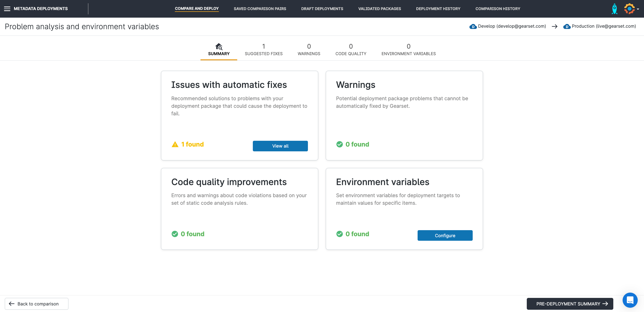
Task: Click '0 found' in Environment variables card
Action: coord(357,234)
